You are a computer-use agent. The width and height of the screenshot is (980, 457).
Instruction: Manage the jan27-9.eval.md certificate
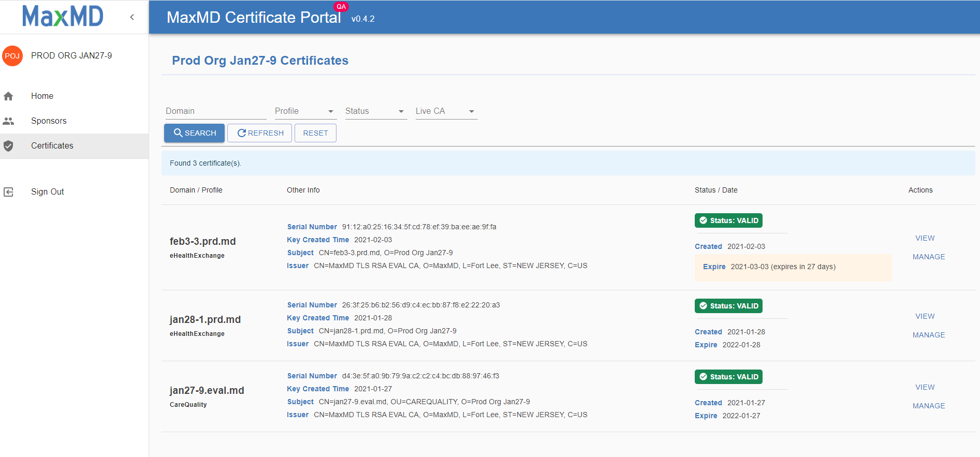tap(929, 406)
